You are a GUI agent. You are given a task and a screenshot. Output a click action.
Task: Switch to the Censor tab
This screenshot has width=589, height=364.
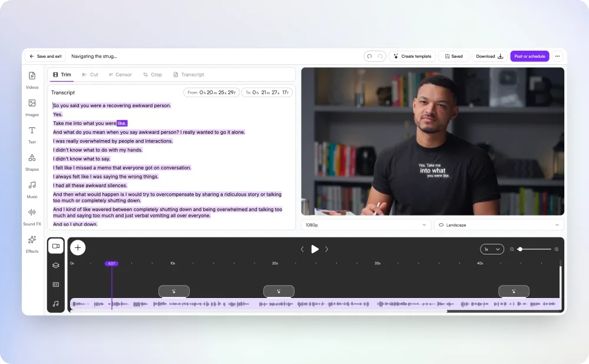121,74
